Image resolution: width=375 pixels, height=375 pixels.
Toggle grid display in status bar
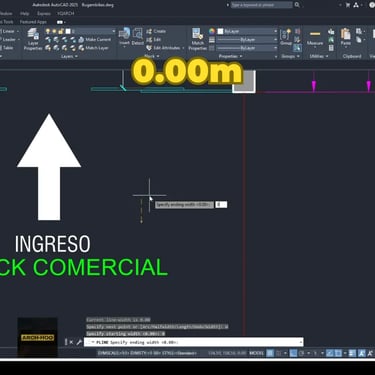click(270, 353)
